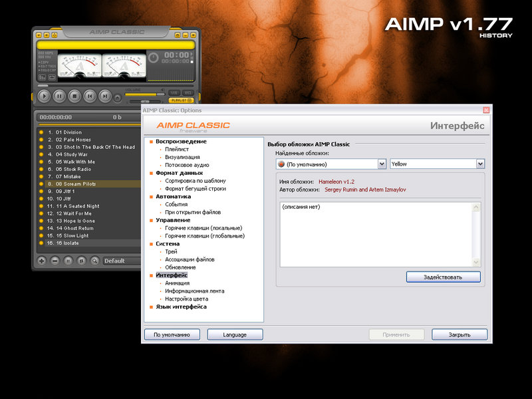Open the События options page
This screenshot has height=399, width=532.
click(x=176, y=204)
